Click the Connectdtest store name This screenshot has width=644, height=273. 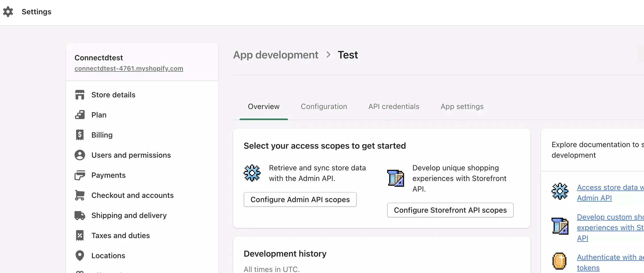point(99,58)
